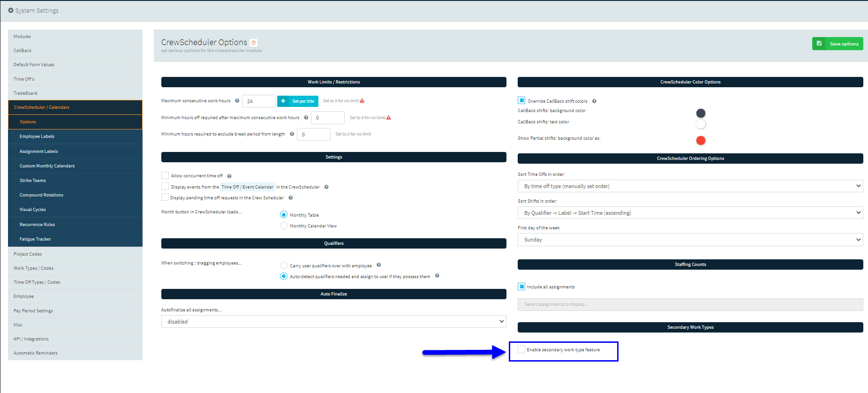
Task: Click the Maximum consecutive work hours field
Action: tap(259, 101)
